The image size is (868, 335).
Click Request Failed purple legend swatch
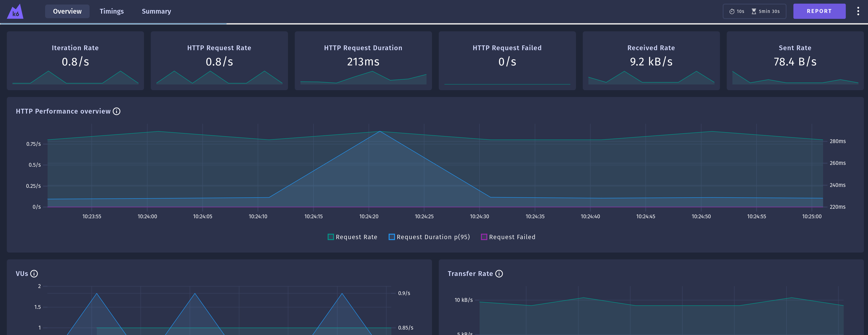click(x=484, y=237)
